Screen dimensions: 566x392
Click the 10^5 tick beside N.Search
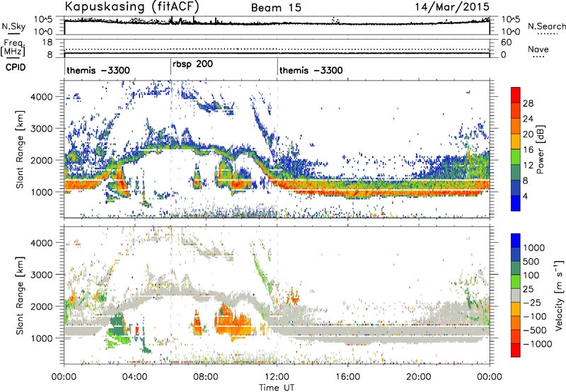coord(510,20)
